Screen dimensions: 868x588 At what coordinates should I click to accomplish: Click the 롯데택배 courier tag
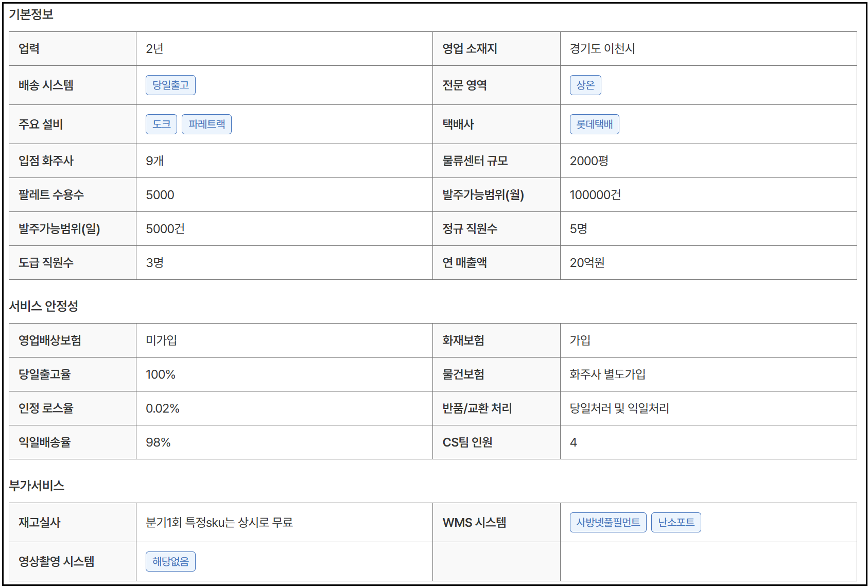594,124
